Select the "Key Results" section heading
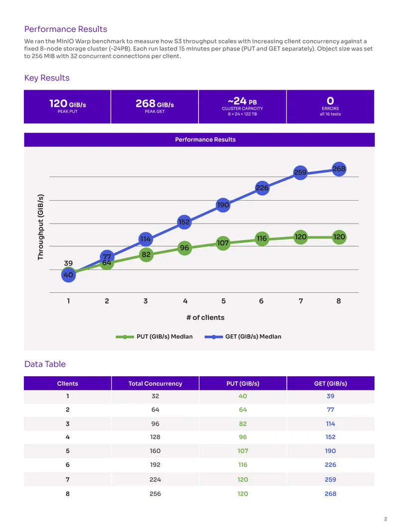 coord(47,78)
